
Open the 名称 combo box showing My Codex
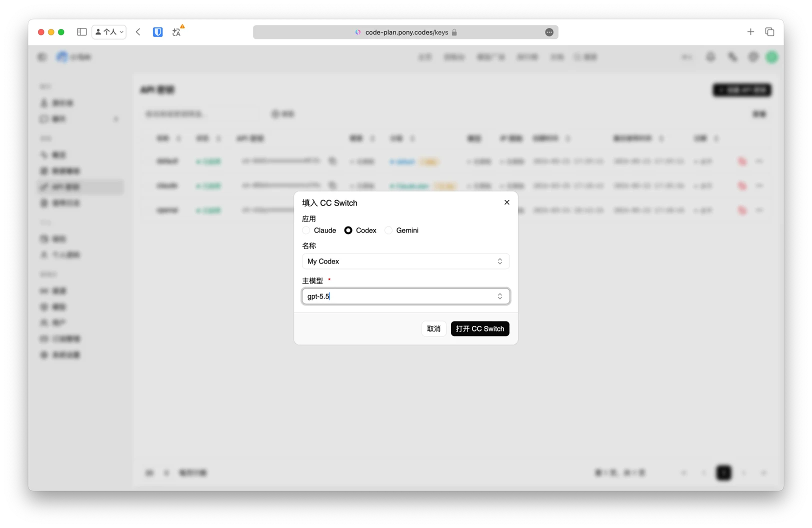[x=405, y=261]
